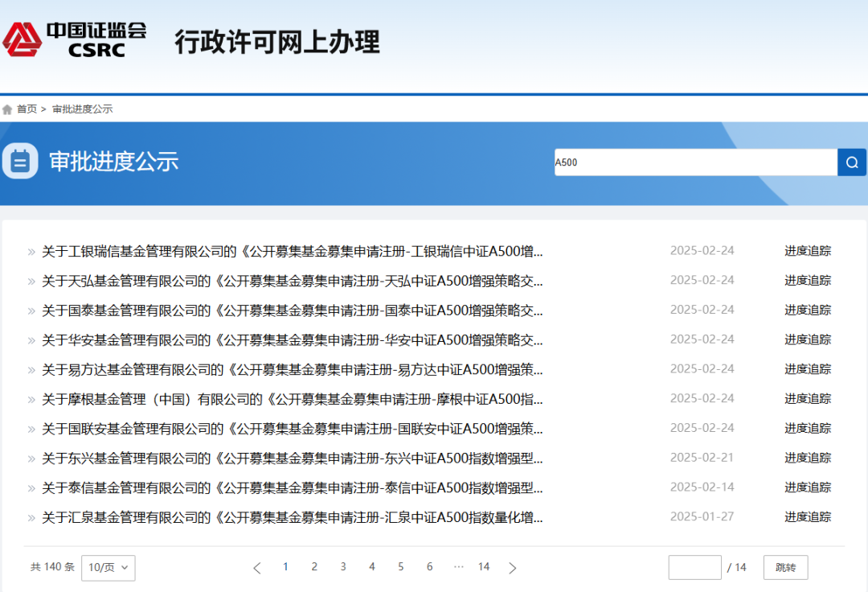
Task: Click 进度追踪 for the 天弘基金 application
Action: coord(808,281)
